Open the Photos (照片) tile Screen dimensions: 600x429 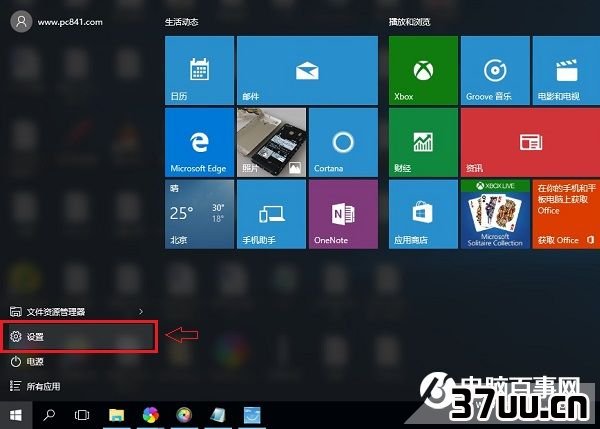coord(271,142)
